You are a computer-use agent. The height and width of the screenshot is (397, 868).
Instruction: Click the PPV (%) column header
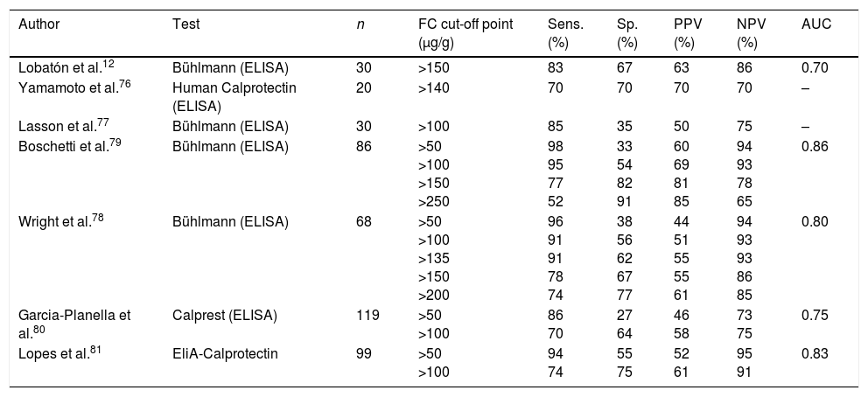point(687,32)
